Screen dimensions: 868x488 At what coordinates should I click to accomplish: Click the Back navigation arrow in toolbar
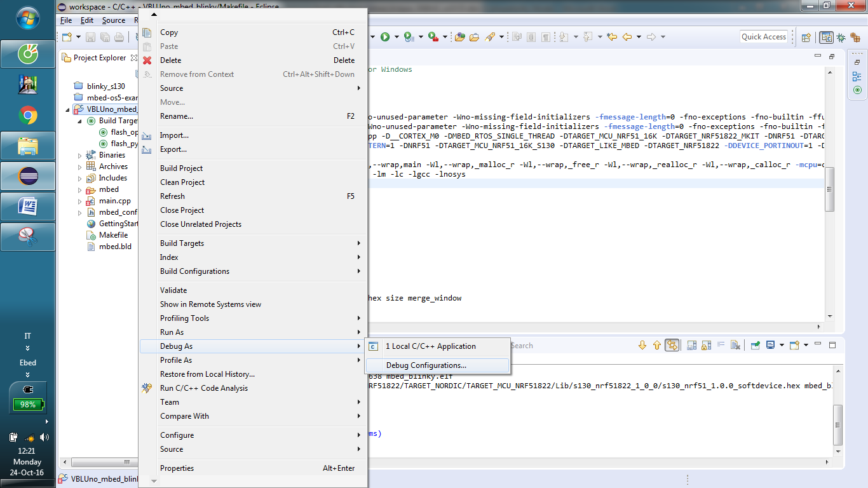627,37
